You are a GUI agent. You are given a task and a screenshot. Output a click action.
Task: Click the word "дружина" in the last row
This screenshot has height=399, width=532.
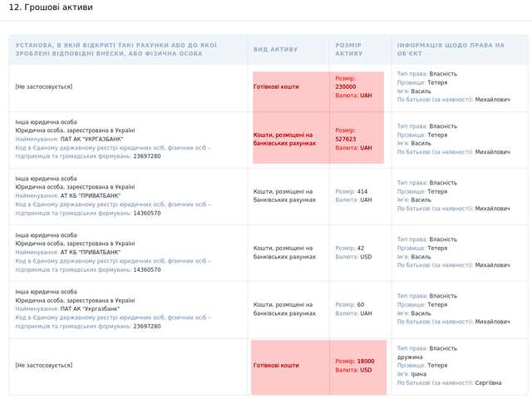point(410,357)
